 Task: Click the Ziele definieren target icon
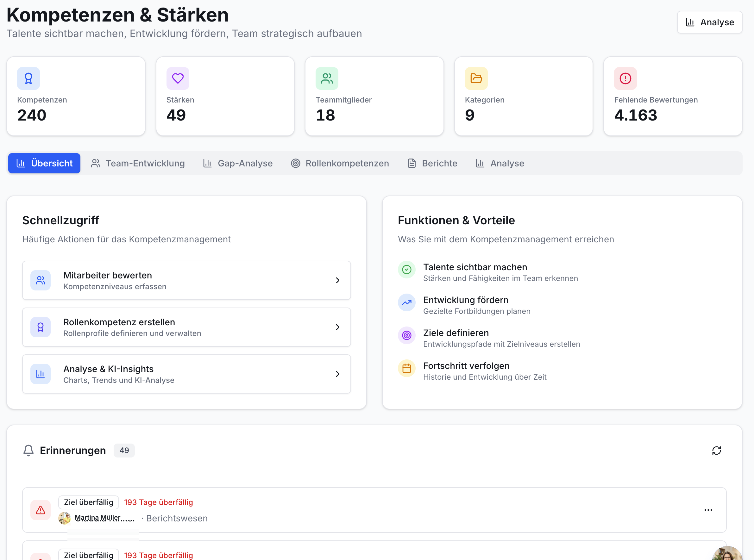(407, 336)
